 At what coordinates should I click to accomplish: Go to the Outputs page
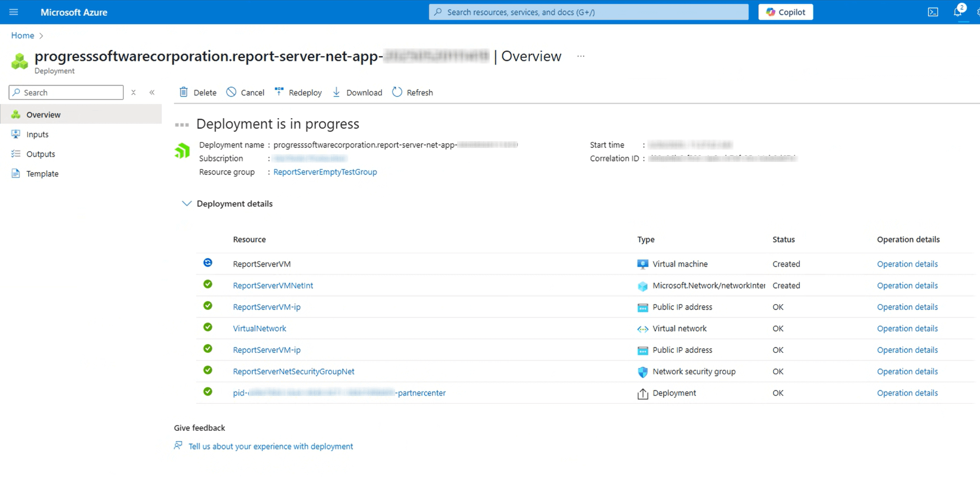pyautogui.click(x=41, y=154)
